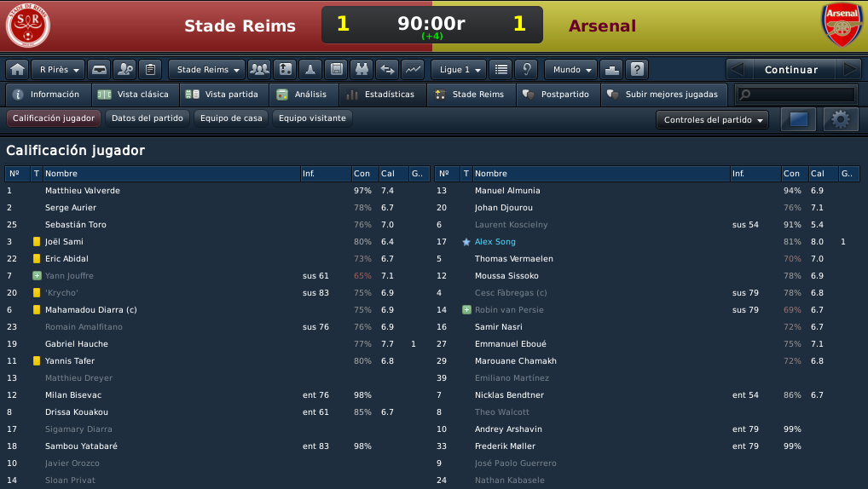The width and height of the screenshot is (868, 489).
Task: Open the finances graph icon
Action: tap(413, 70)
